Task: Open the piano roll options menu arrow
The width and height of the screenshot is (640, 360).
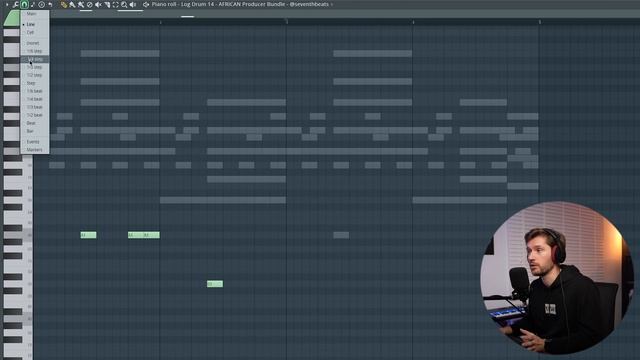Action: [x=7, y=4]
